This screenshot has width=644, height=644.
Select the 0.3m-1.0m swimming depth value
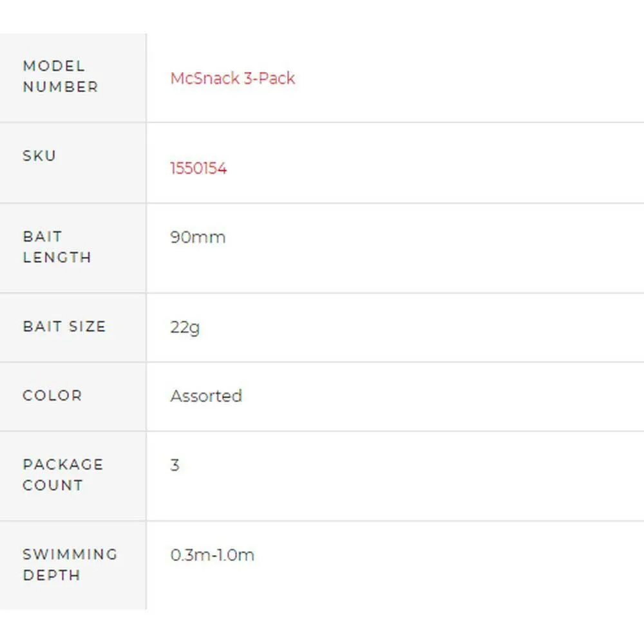pos(212,555)
